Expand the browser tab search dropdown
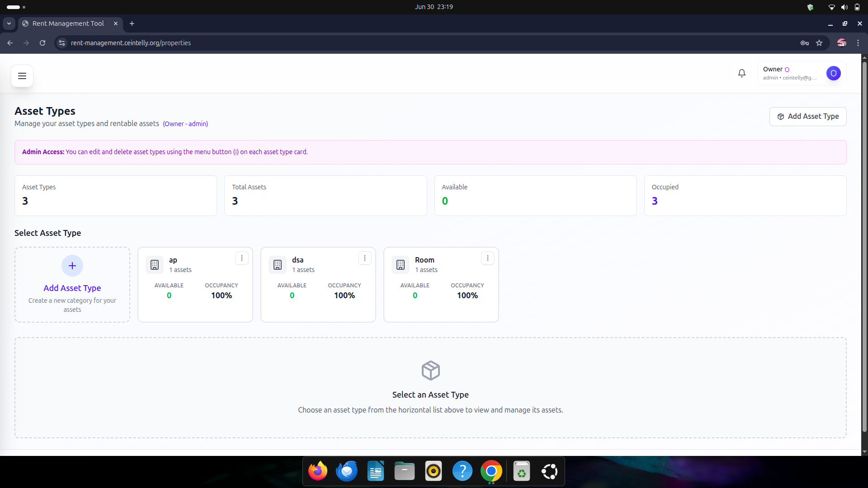The height and width of the screenshot is (488, 868). click(x=9, y=23)
